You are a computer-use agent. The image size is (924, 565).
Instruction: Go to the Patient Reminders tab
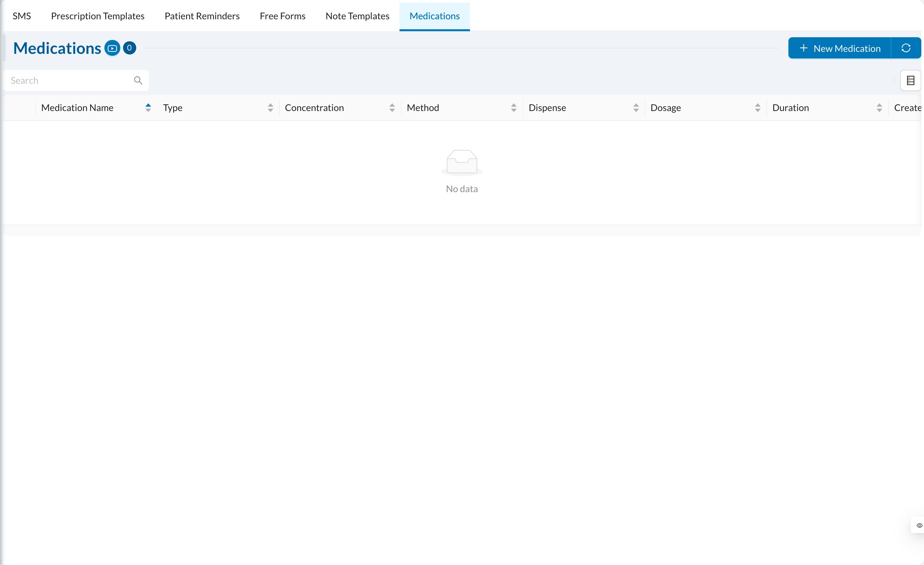point(202,16)
